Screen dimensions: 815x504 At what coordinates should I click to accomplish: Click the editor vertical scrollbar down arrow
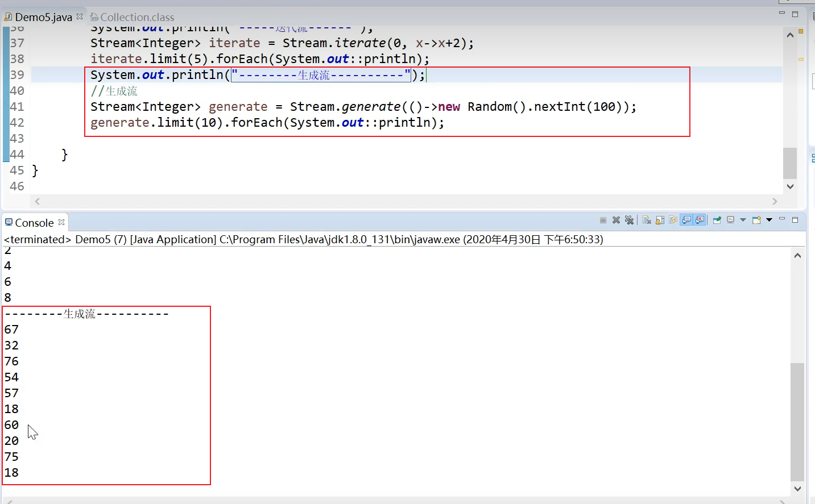790,186
